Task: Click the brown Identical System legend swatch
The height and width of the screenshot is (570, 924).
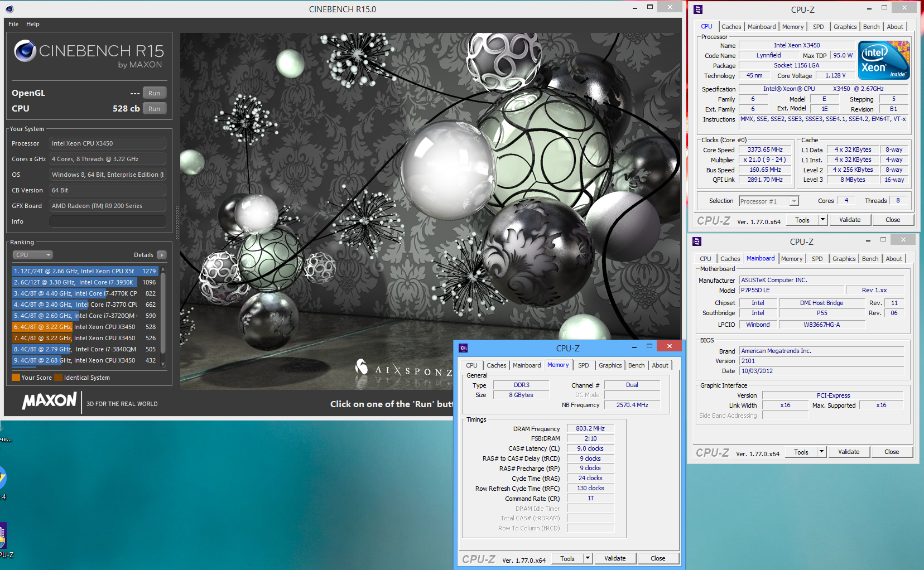Action: [59, 378]
